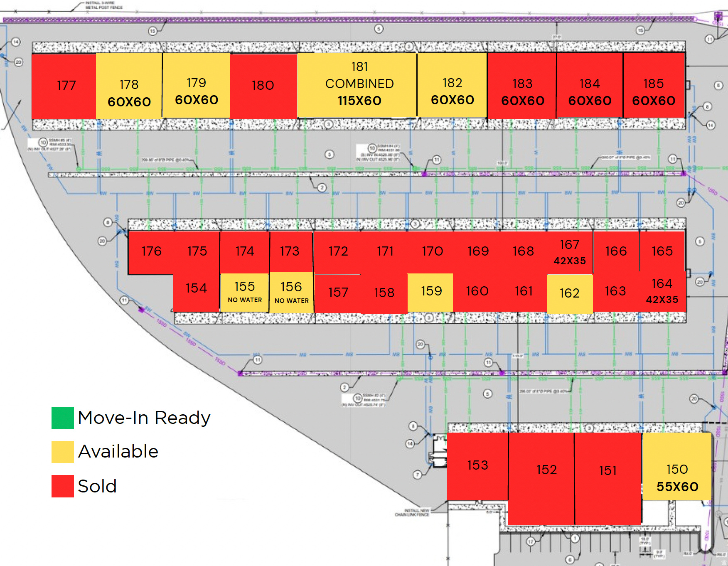
Task: Click the red Sold legend swatch
Action: [63, 486]
